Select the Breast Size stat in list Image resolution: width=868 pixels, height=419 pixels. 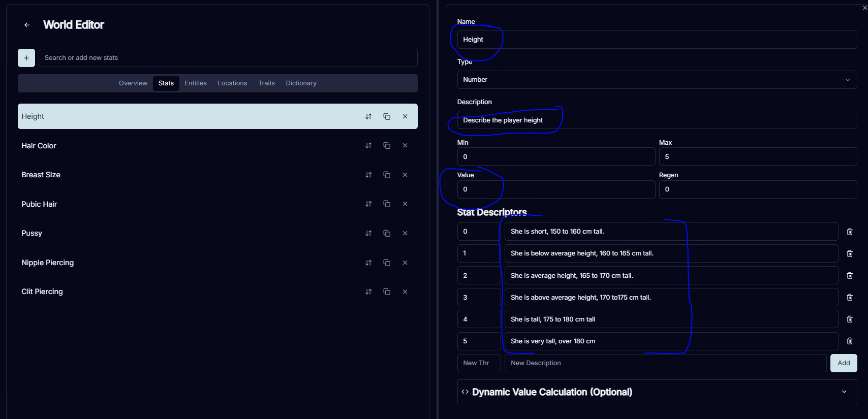coord(41,175)
